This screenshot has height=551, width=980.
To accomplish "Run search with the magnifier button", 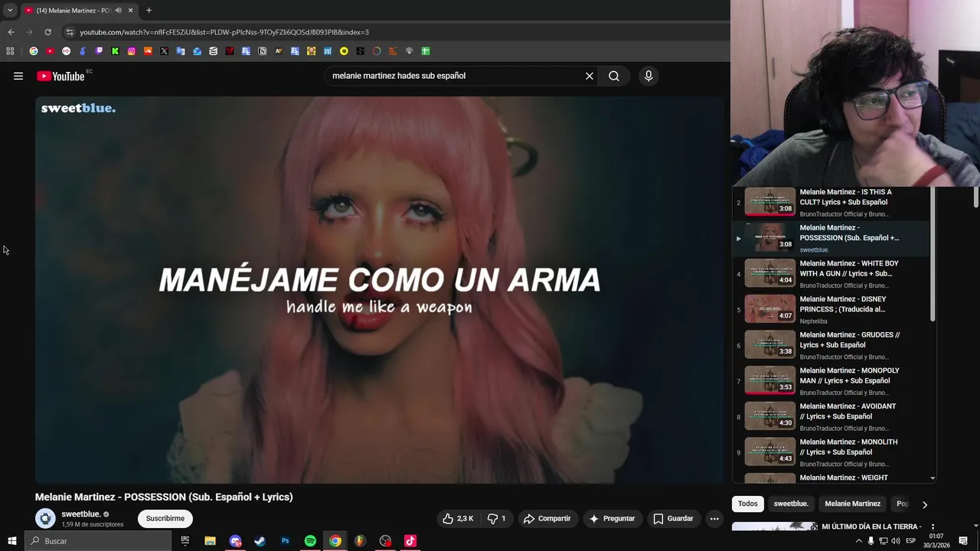I will click(x=614, y=76).
